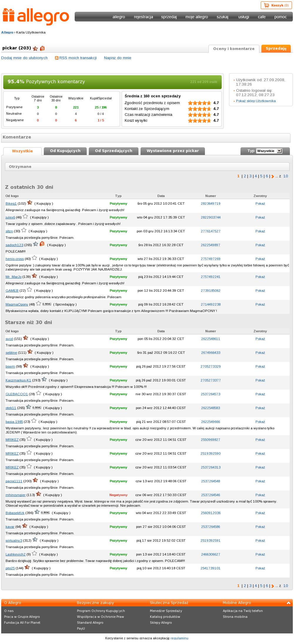Image resolution: width=294 pixels, height=644 pixels.
Task: Click the star icon next to julex6
Action: pos(25,216)
